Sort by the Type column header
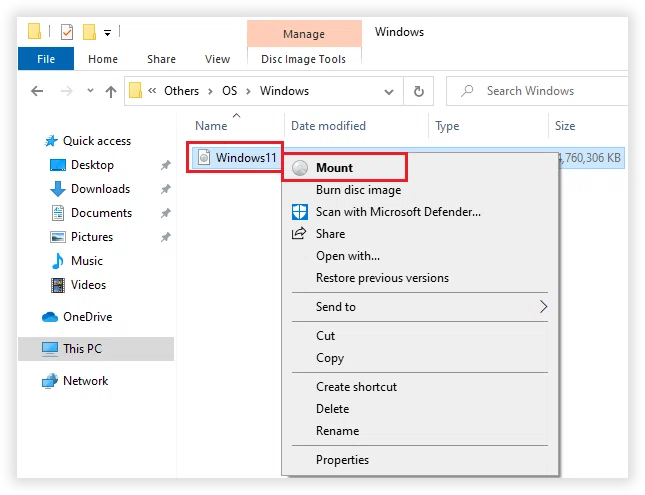Viewport: 645px width, 495px height. coord(447,126)
